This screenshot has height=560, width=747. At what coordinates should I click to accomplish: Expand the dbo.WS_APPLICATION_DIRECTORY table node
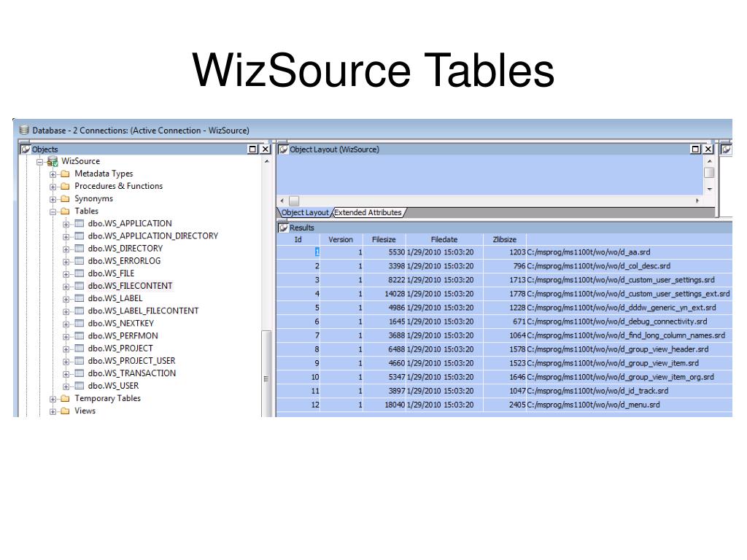click(66, 237)
